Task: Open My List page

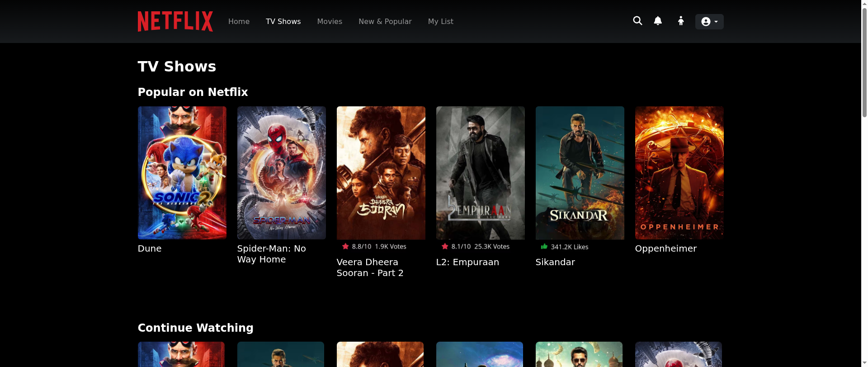Action: point(440,21)
